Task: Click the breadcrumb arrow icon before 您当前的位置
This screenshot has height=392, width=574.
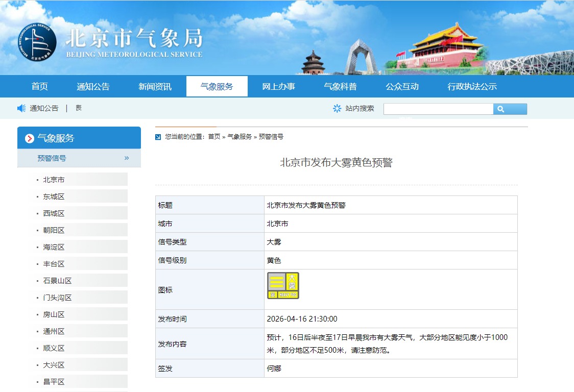Action: (158, 137)
